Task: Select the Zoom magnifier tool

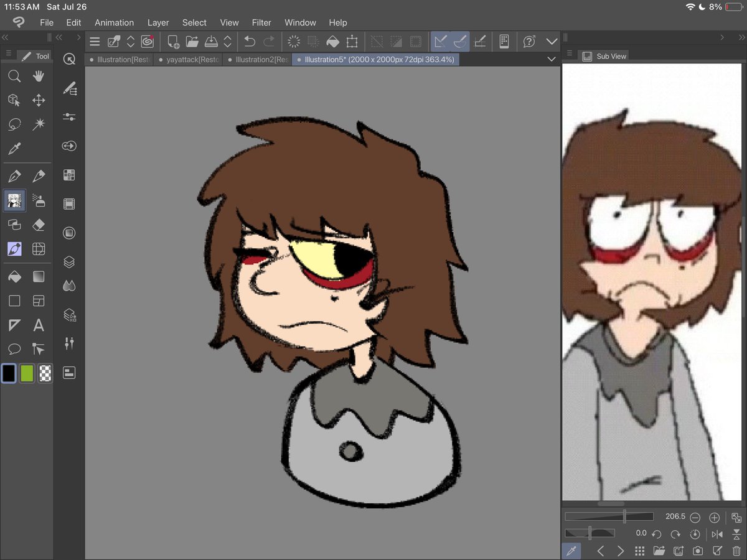Action: pyautogui.click(x=14, y=77)
